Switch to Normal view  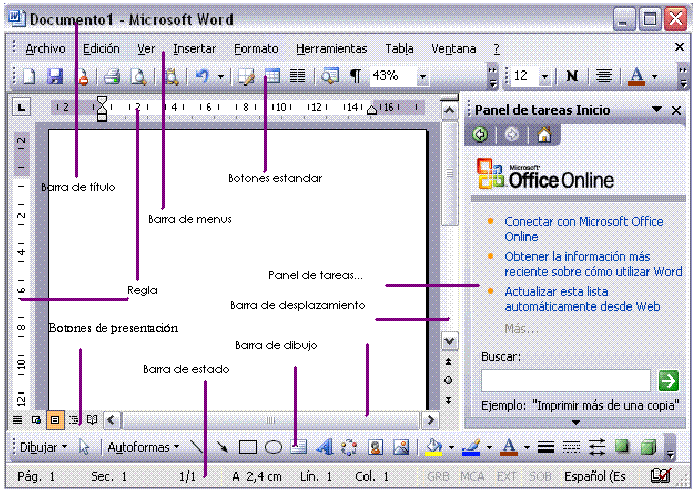point(17,420)
